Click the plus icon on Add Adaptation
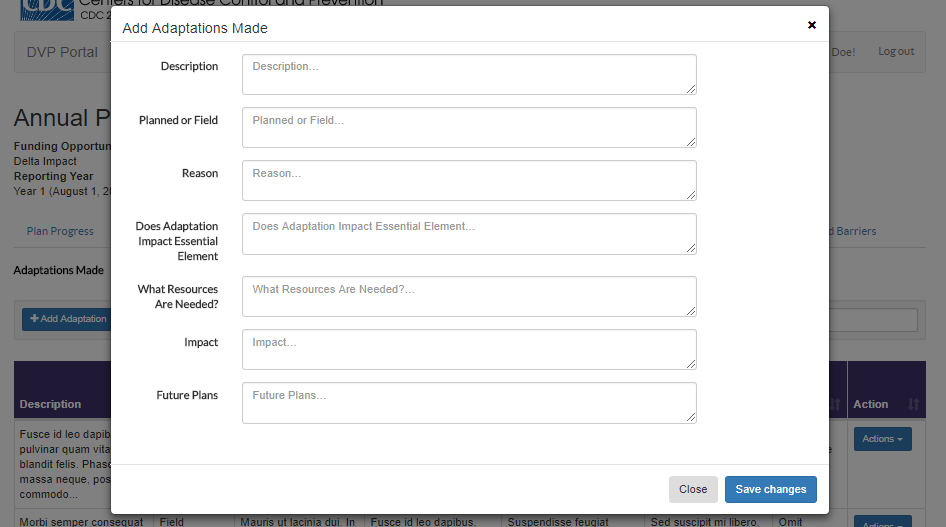The image size is (946, 527). [x=35, y=319]
